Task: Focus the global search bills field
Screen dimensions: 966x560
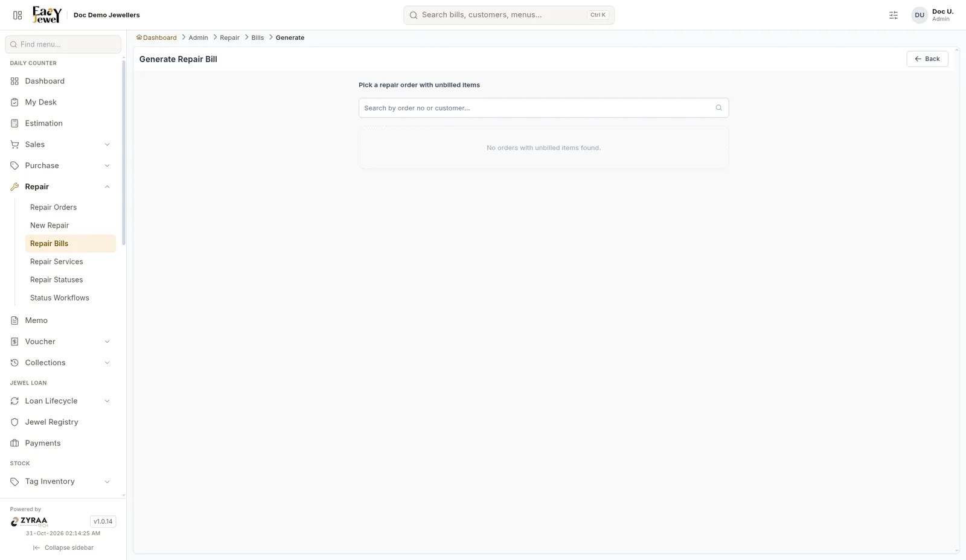Action: pyautogui.click(x=509, y=15)
